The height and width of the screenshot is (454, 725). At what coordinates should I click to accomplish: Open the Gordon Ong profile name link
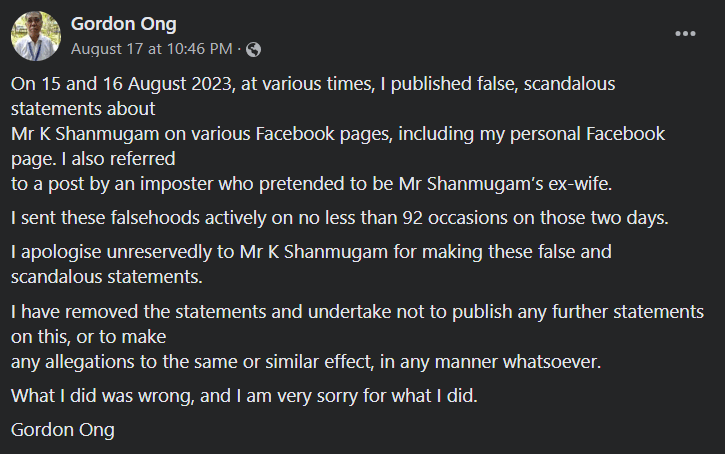[x=123, y=24]
